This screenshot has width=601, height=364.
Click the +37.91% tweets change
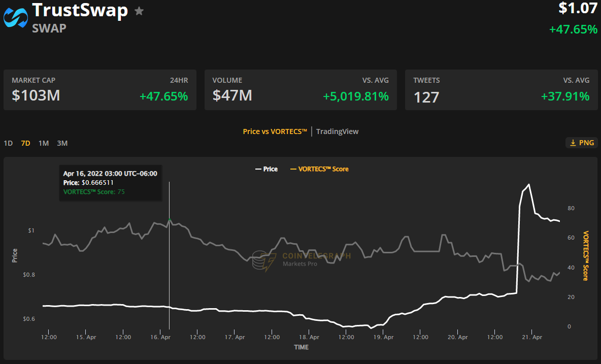(x=565, y=96)
